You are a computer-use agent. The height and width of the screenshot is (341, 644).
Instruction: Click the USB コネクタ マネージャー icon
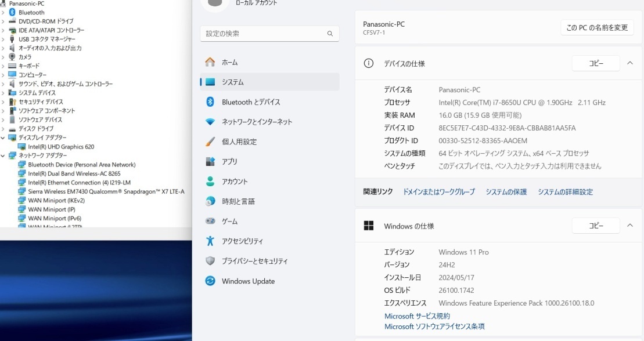click(x=12, y=39)
